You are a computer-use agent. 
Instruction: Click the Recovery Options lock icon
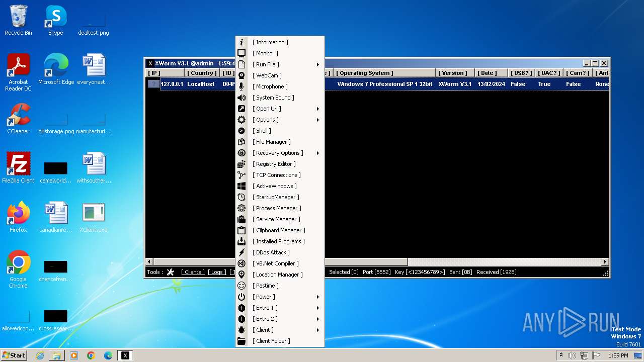click(x=242, y=153)
